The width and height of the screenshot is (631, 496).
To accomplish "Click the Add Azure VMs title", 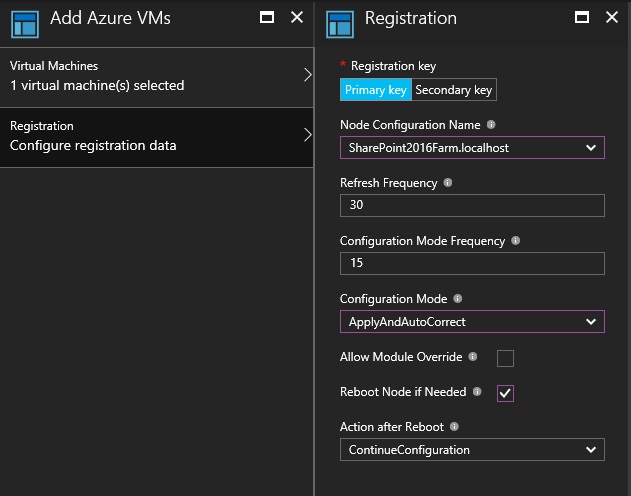I will (110, 18).
